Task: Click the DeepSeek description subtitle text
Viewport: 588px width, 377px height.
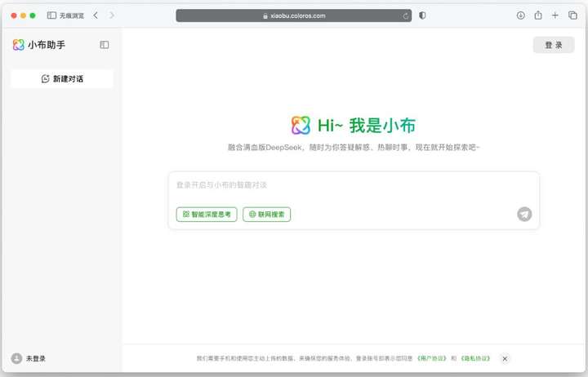Action: [354, 147]
